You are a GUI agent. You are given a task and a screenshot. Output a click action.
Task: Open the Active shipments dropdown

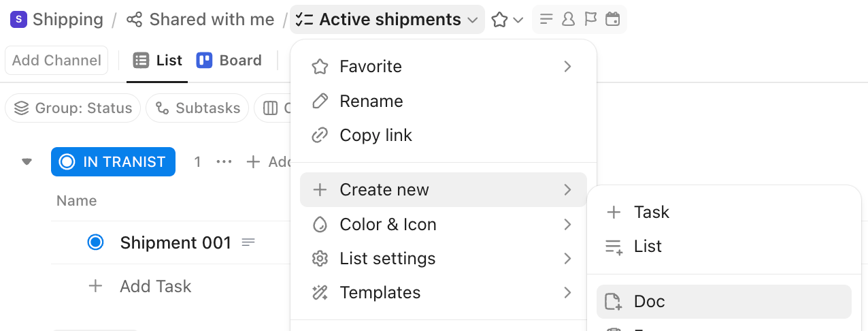click(x=387, y=20)
